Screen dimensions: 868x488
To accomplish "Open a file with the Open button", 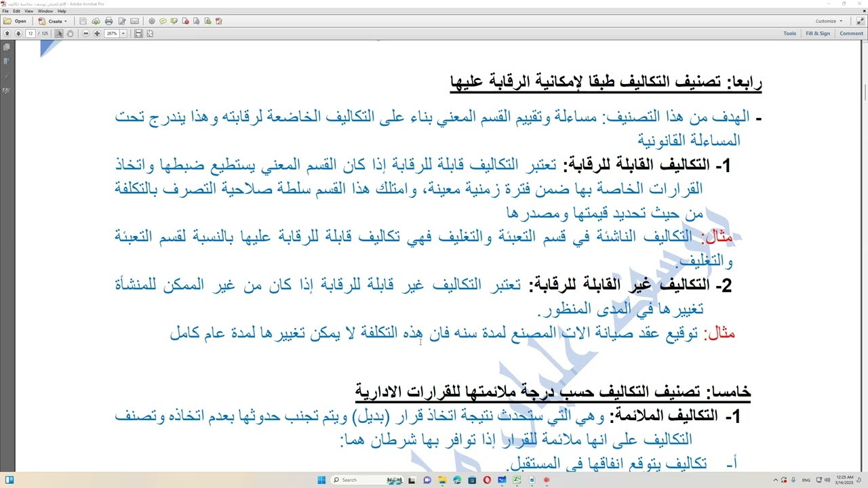I will [x=15, y=21].
